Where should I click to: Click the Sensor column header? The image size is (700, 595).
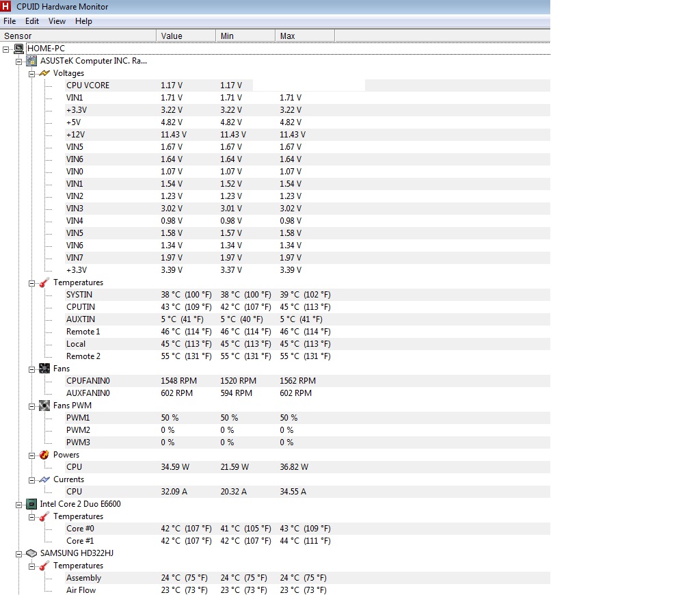pos(78,36)
